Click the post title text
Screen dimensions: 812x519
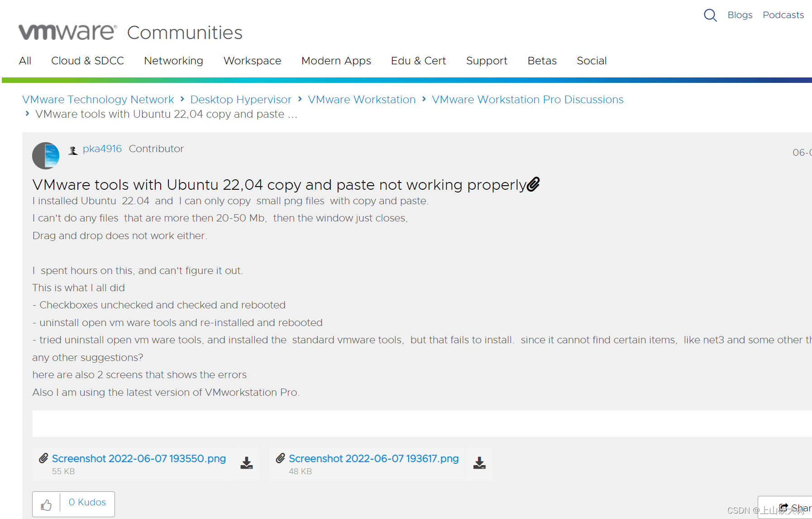280,185
